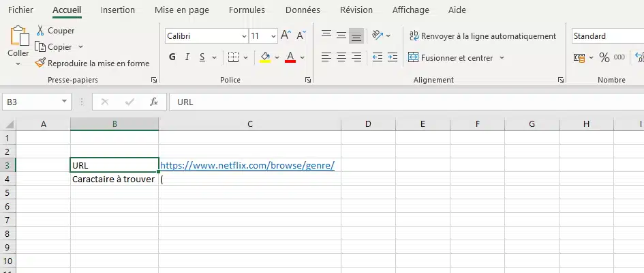Click the Name Box showing B3
Image resolution: width=644 pixels, height=273 pixels.
pyautogui.click(x=31, y=102)
